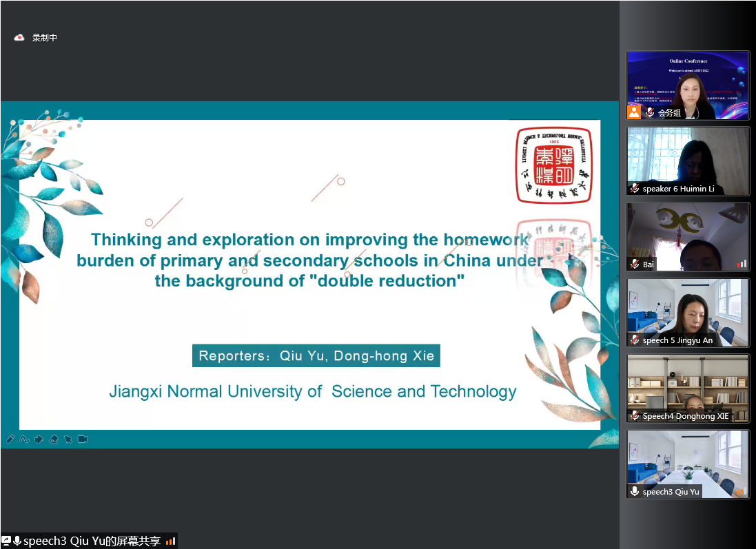Click muted mic icon on Bai's tile
This screenshot has width=756, height=549.
635,264
